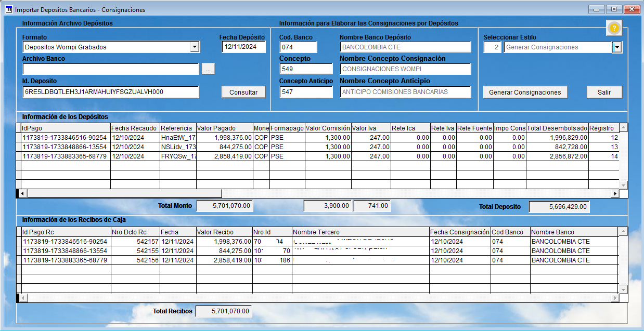This screenshot has height=331, width=644.
Task: Click the total commission field 3,900.00
Action: (x=328, y=206)
